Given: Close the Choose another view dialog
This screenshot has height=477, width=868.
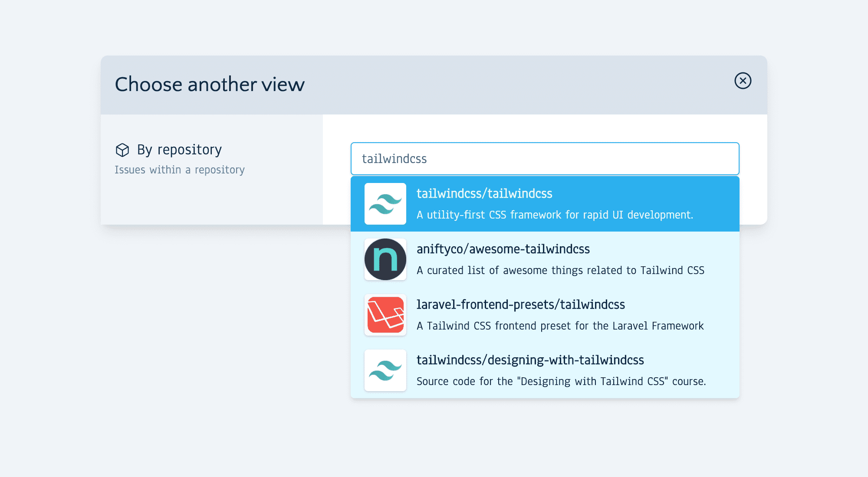Looking at the screenshot, I should coord(743,81).
